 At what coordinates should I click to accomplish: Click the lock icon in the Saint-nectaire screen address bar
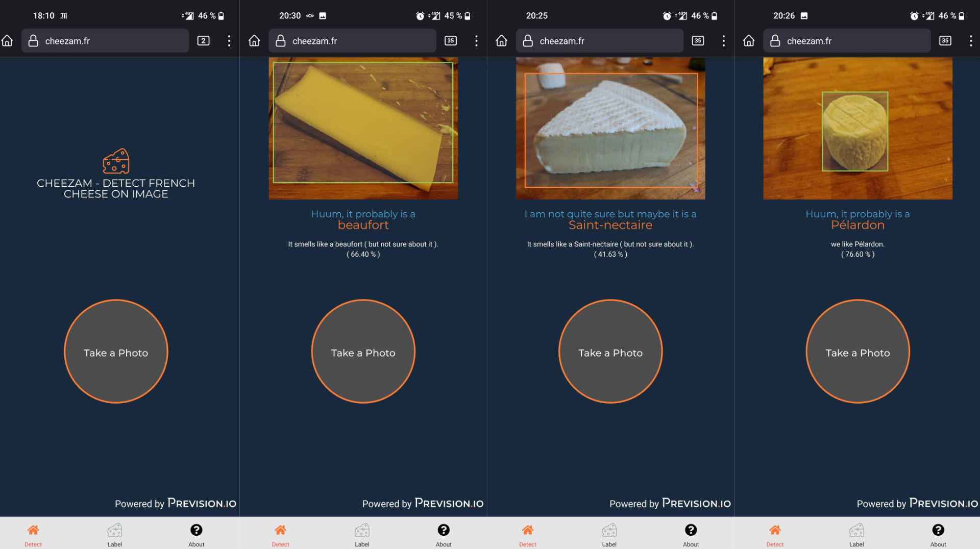[x=528, y=41]
